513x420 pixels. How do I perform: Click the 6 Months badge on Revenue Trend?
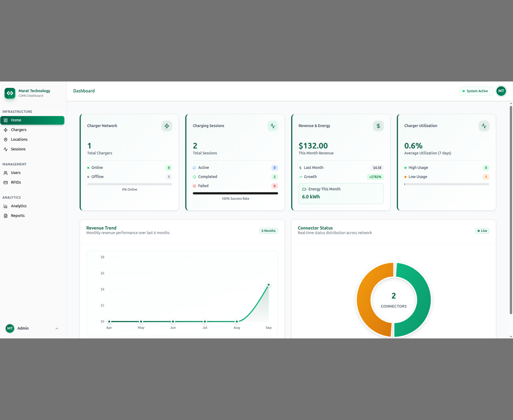[269, 231]
